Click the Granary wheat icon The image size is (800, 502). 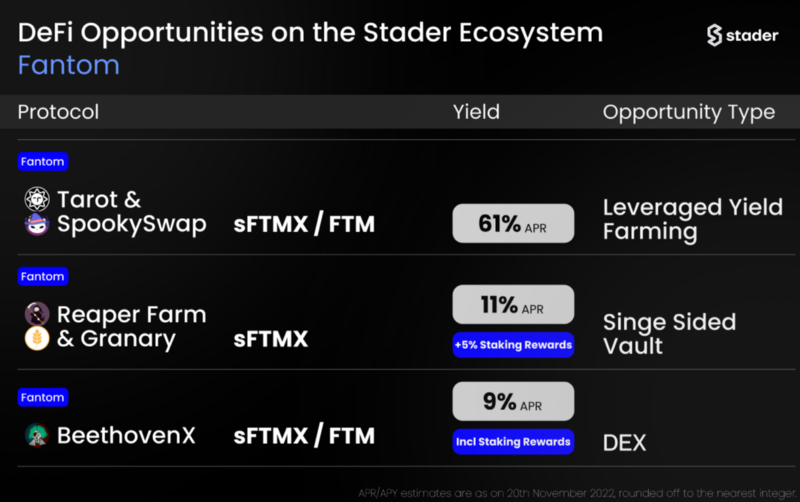point(37,338)
